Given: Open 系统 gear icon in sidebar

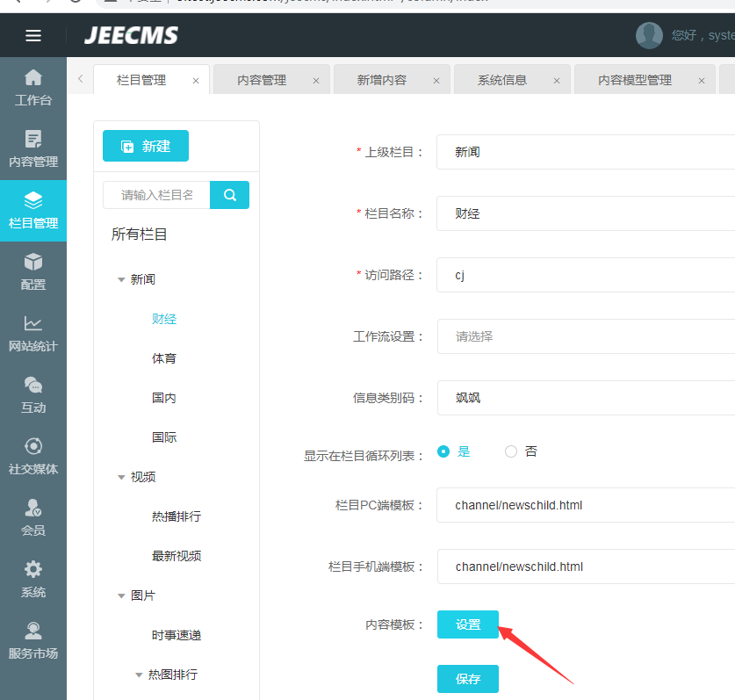Looking at the screenshot, I should (x=33, y=579).
